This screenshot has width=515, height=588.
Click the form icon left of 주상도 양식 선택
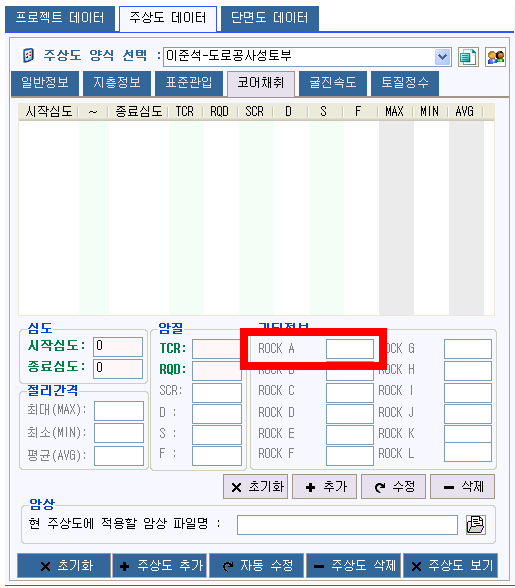click(29, 56)
